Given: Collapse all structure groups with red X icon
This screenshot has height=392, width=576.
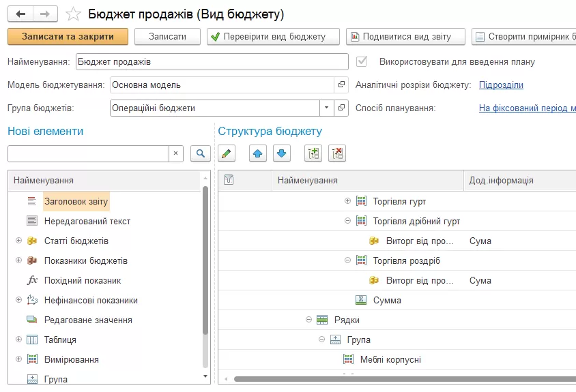Looking at the screenshot, I should coord(337,153).
